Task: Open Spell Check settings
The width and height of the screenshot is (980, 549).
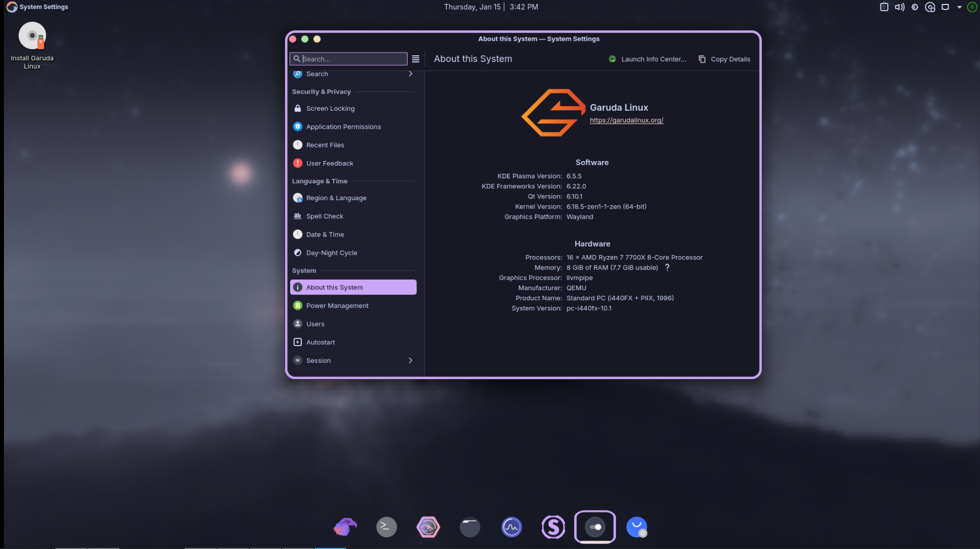Action: pos(353,216)
